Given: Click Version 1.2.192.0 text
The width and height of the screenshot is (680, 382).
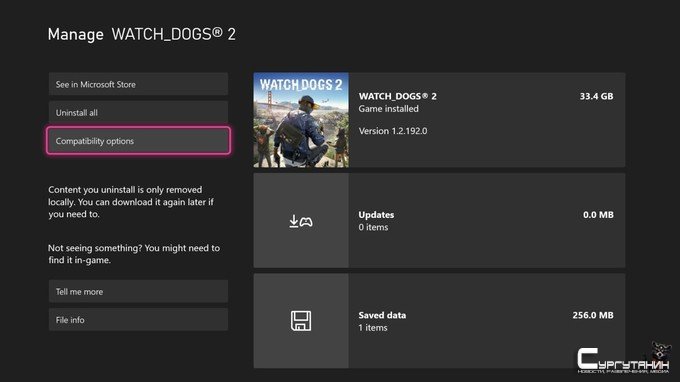Looking at the screenshot, I should click(x=392, y=131).
